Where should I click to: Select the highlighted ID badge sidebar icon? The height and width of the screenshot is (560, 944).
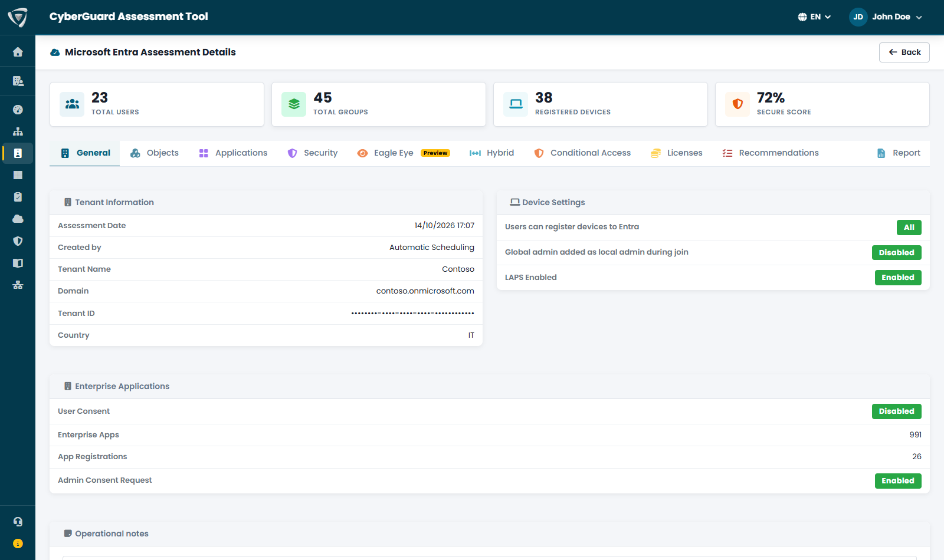(x=18, y=153)
